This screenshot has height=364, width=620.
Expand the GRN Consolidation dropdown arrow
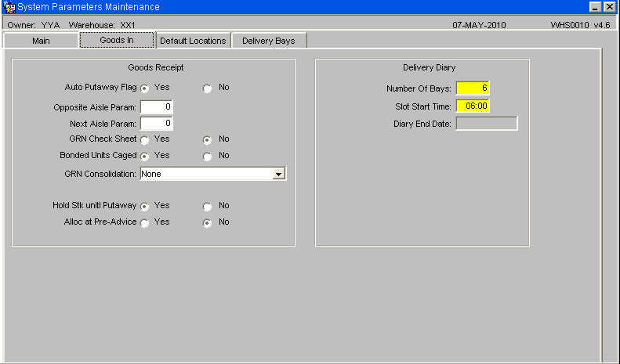[x=279, y=174]
